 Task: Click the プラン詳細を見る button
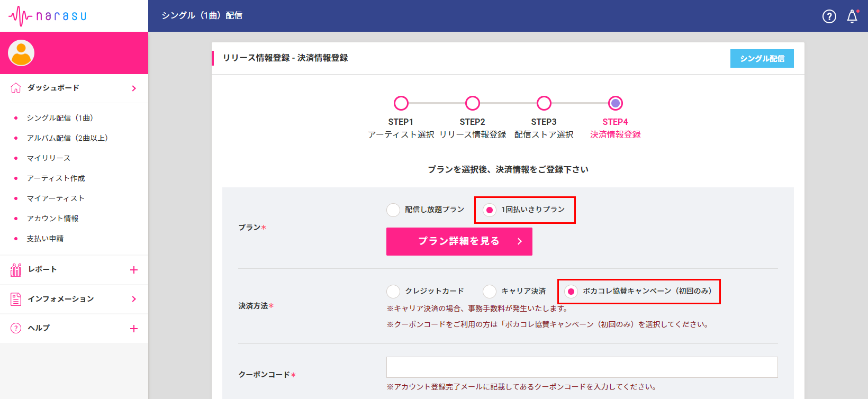(x=459, y=241)
